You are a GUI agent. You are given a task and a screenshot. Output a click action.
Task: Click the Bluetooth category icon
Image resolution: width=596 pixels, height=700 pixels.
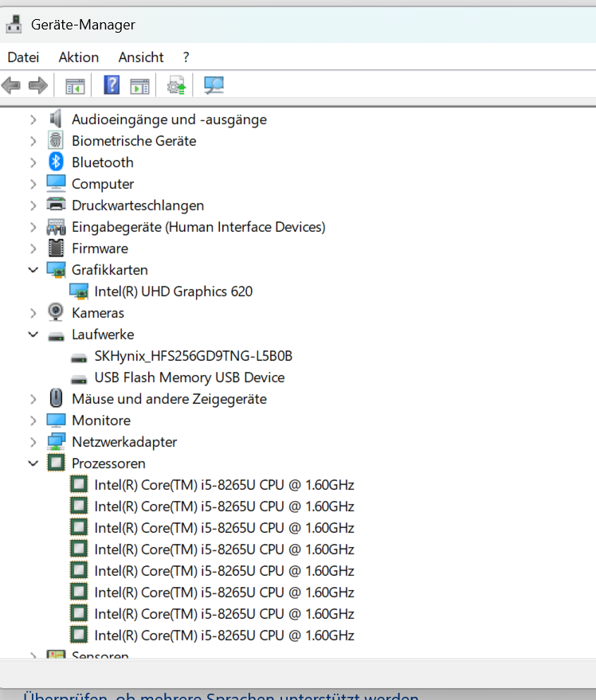coord(56,162)
